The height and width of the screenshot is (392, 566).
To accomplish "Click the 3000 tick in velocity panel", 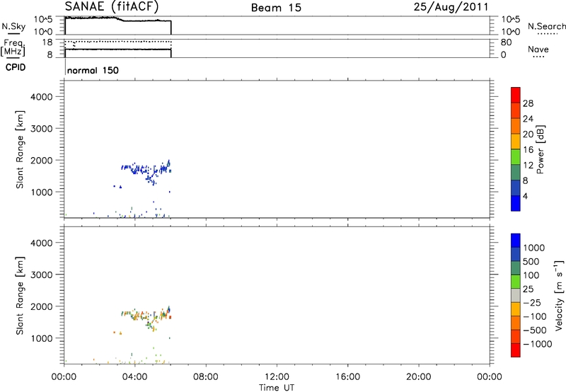I will pos(42,275).
